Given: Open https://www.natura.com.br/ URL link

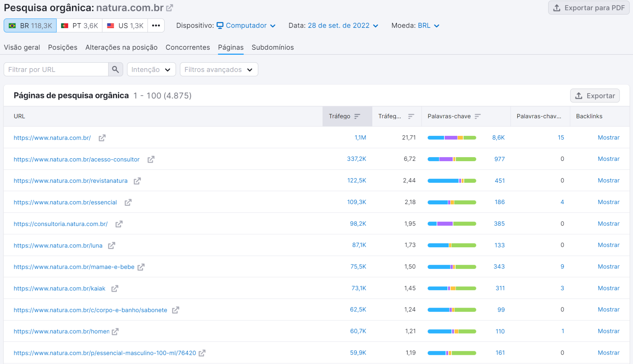Looking at the screenshot, I should [x=52, y=138].
